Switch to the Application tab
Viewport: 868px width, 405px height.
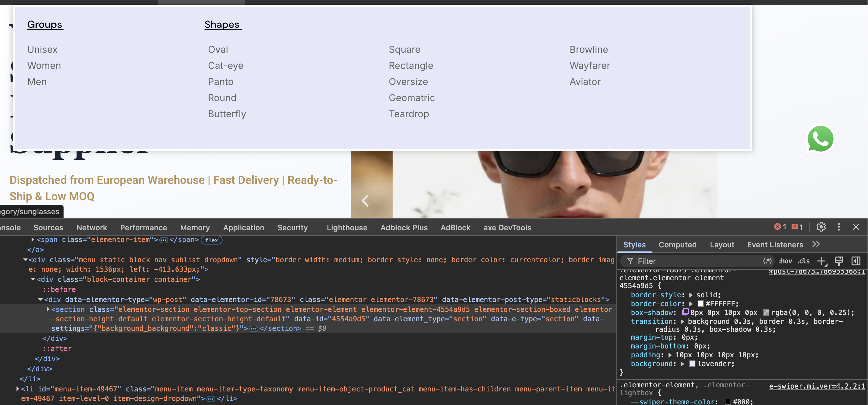244,227
